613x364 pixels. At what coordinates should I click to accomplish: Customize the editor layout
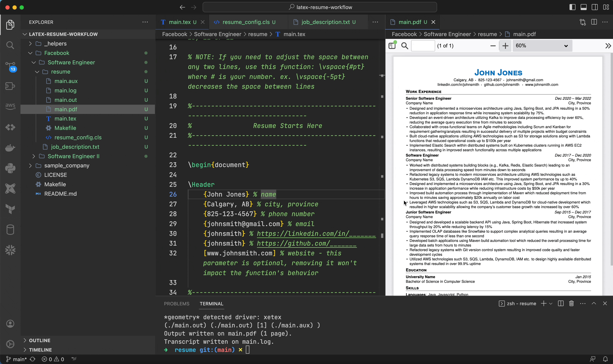pos(606,7)
